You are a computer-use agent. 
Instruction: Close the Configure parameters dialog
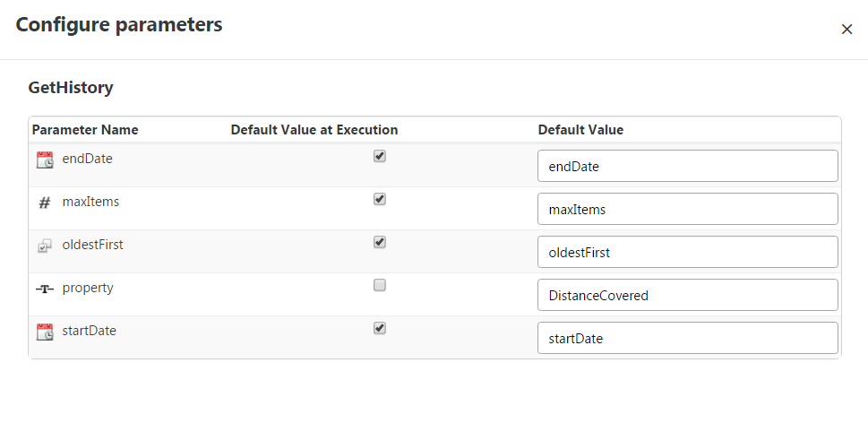(847, 29)
